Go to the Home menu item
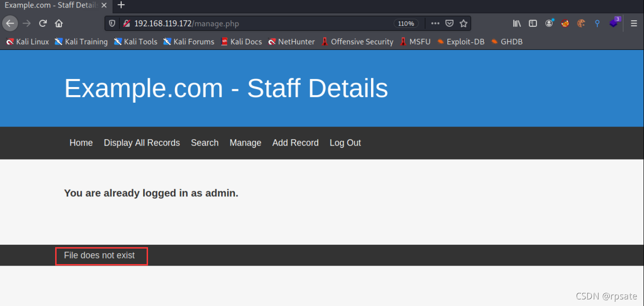This screenshot has width=644, height=306. [x=81, y=143]
